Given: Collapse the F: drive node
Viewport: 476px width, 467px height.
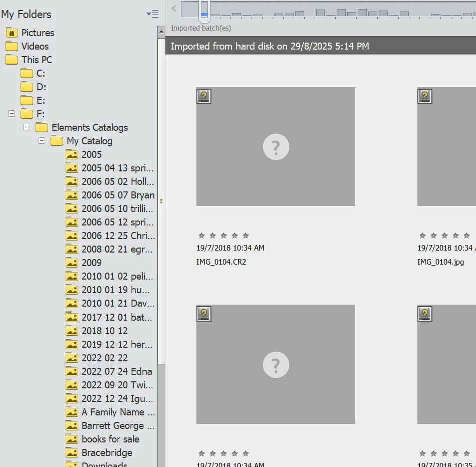Looking at the screenshot, I should tap(12, 114).
